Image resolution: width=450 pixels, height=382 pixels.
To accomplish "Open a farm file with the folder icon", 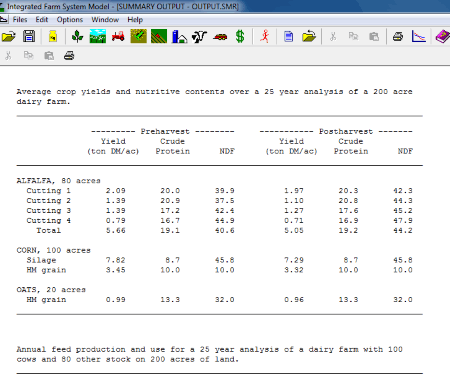I will pos(9,36).
